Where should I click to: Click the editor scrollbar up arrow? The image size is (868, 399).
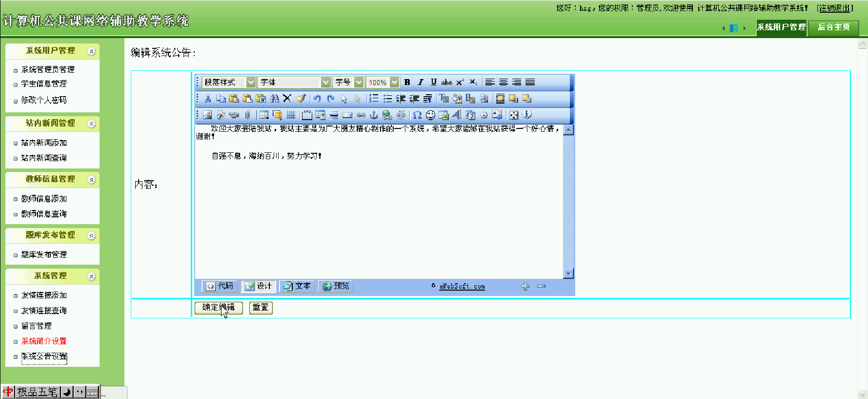pos(568,129)
